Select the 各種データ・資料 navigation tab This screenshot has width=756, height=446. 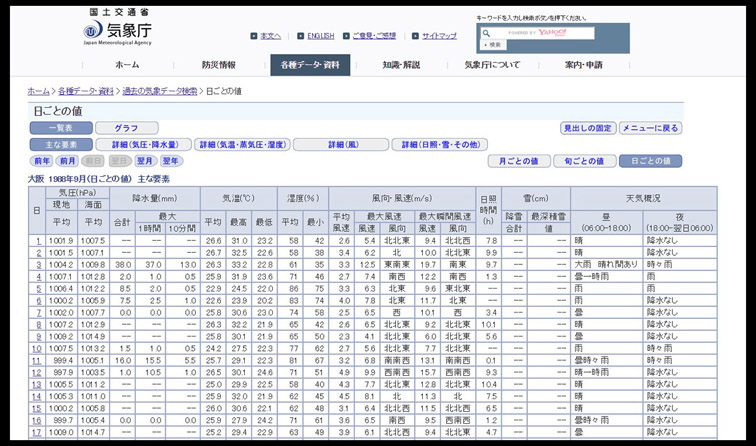point(310,65)
